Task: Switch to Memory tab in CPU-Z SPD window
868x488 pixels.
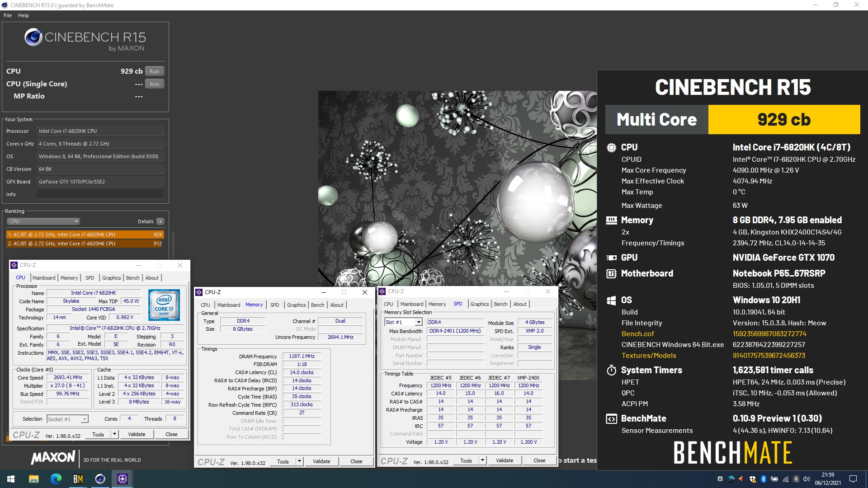Action: [437, 304]
